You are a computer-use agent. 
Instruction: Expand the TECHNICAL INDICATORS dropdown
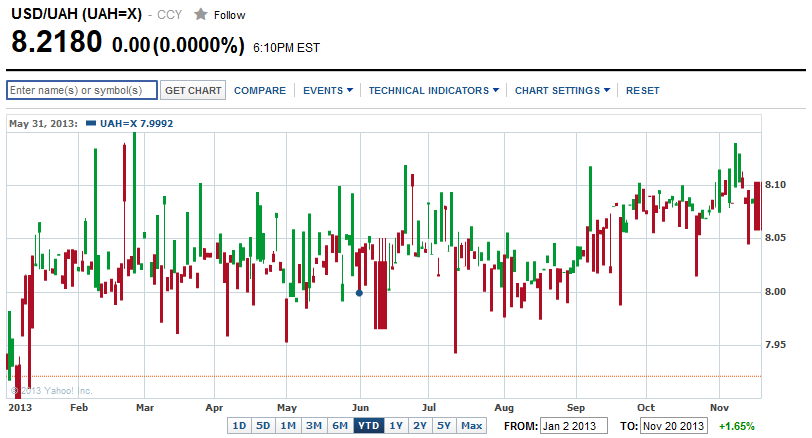point(433,91)
